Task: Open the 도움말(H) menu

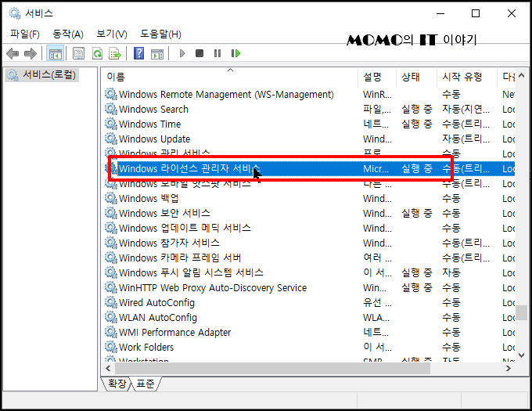Action: 161,34
